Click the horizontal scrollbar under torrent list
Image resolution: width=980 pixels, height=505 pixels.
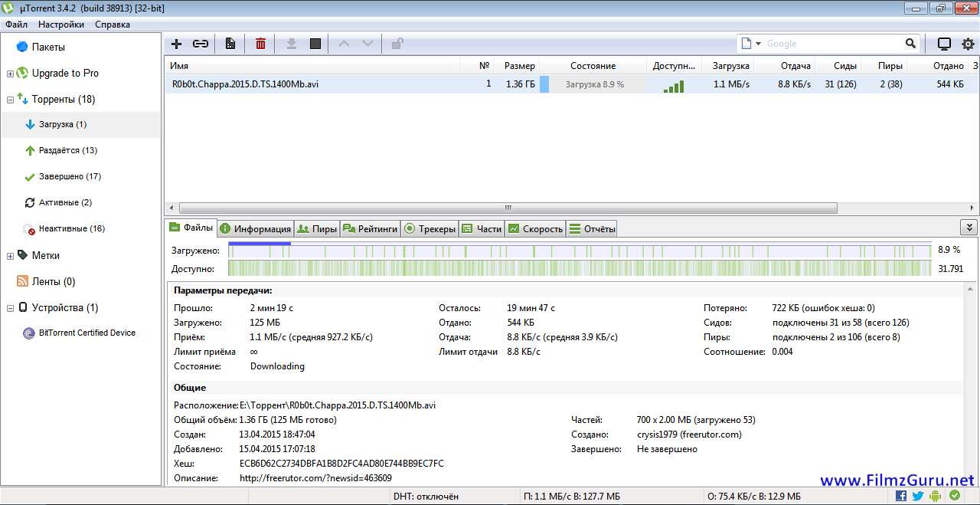(x=507, y=208)
